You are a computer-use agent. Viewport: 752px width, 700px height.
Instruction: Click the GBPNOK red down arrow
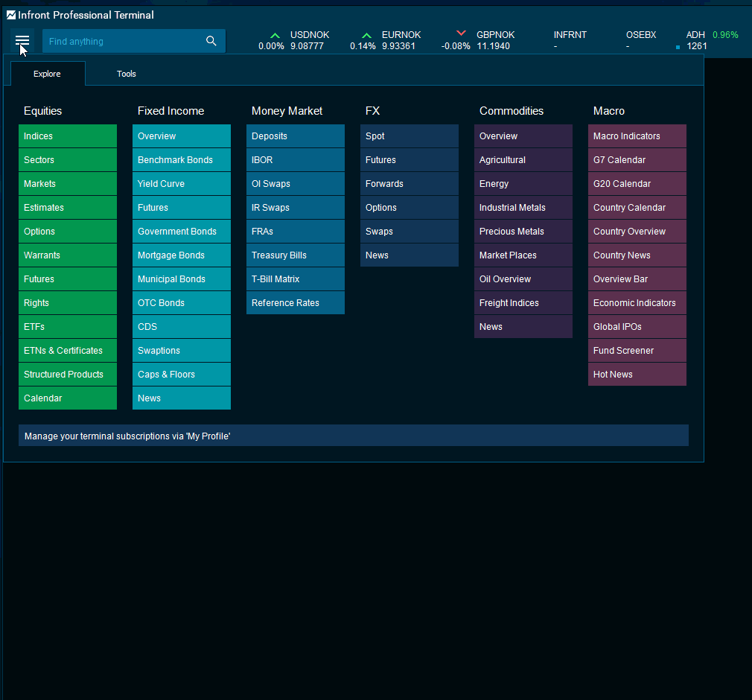461,34
